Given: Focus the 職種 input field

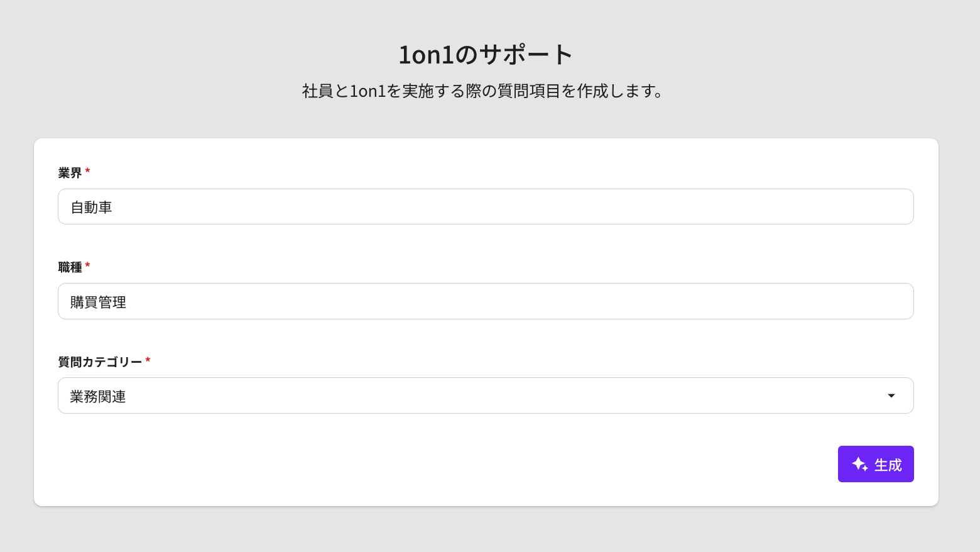Looking at the screenshot, I should pyautogui.click(x=485, y=301).
